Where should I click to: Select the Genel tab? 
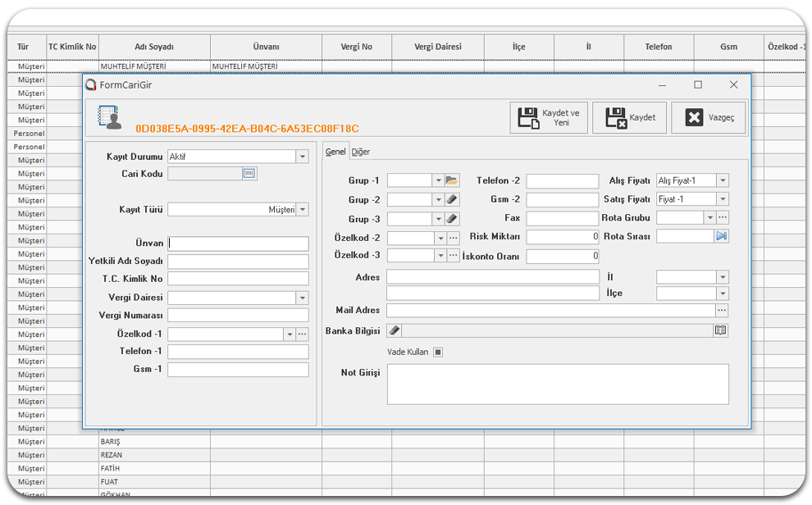(335, 152)
